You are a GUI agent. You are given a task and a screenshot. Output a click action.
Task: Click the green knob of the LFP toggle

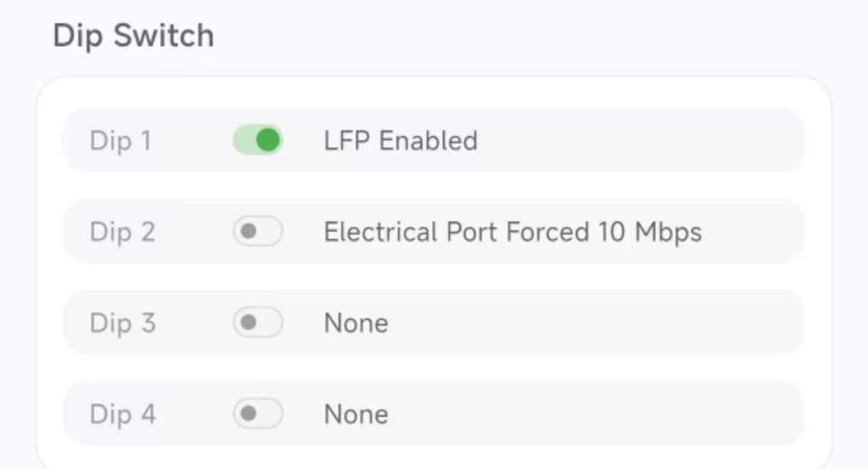pos(268,140)
